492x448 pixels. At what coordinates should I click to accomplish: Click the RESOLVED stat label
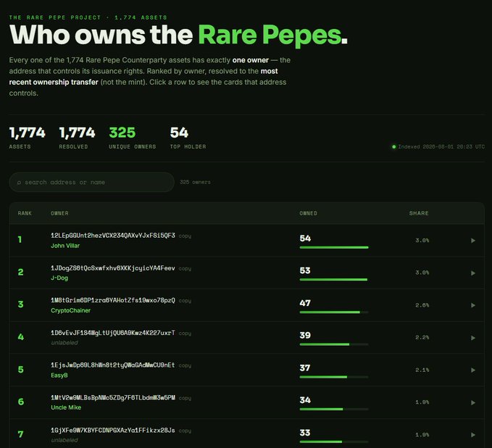tap(73, 146)
